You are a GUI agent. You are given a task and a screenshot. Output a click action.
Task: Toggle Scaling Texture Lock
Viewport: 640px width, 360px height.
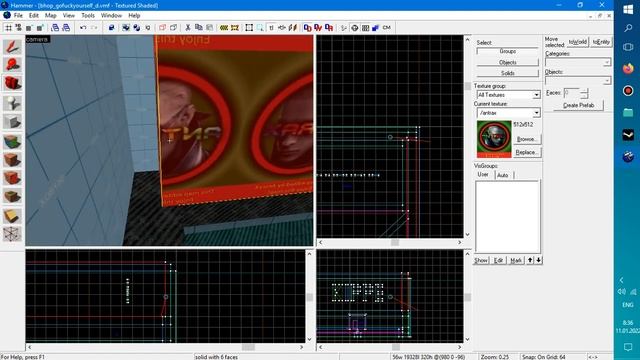[282, 28]
